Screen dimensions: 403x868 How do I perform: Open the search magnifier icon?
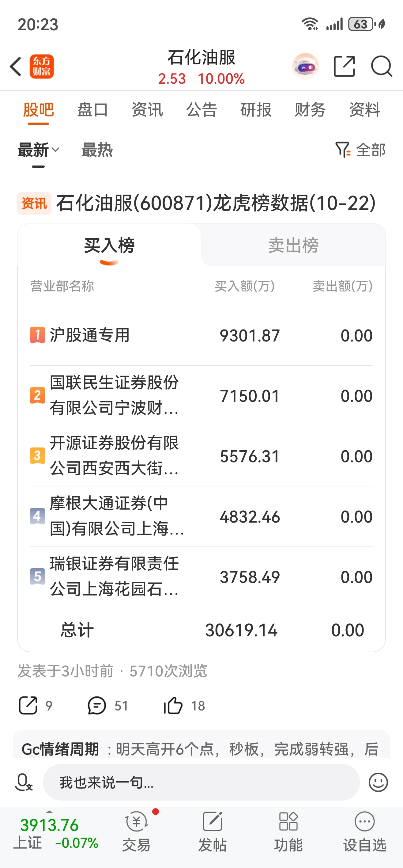(381, 67)
